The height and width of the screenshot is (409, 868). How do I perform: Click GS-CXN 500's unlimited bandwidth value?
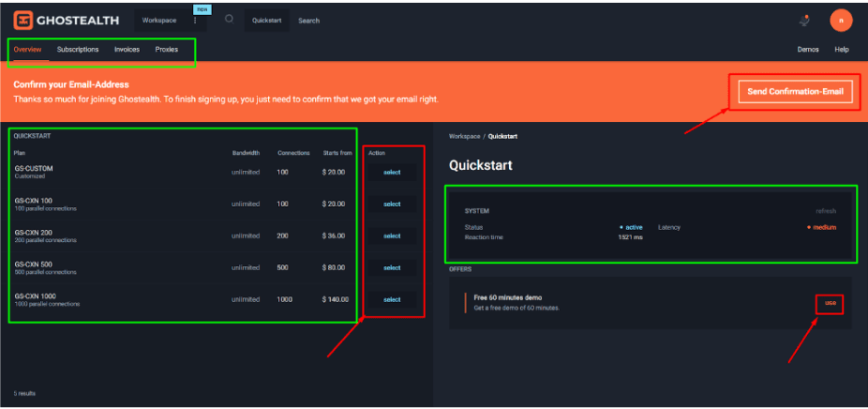(x=246, y=267)
